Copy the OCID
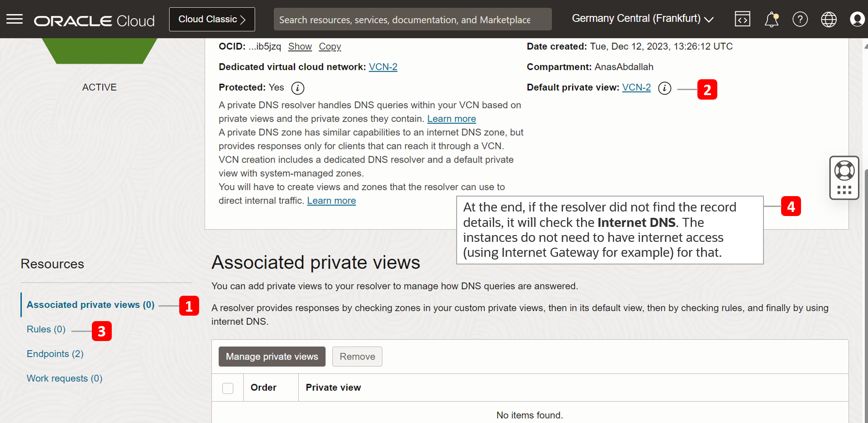This screenshot has height=423, width=868. pos(329,46)
